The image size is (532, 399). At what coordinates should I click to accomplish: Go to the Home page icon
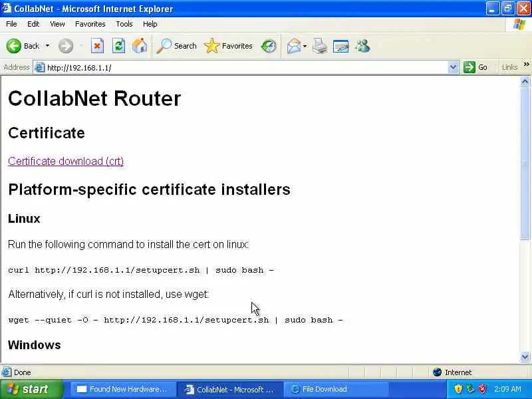point(140,46)
